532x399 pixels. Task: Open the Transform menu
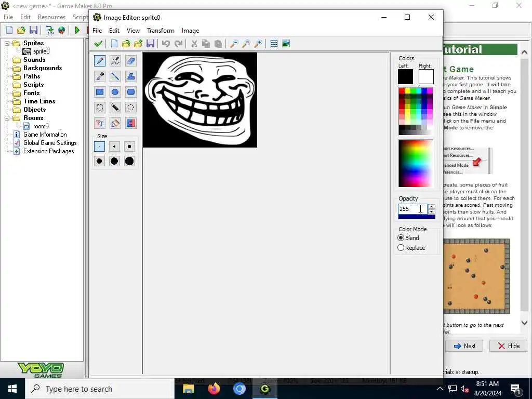(x=161, y=31)
